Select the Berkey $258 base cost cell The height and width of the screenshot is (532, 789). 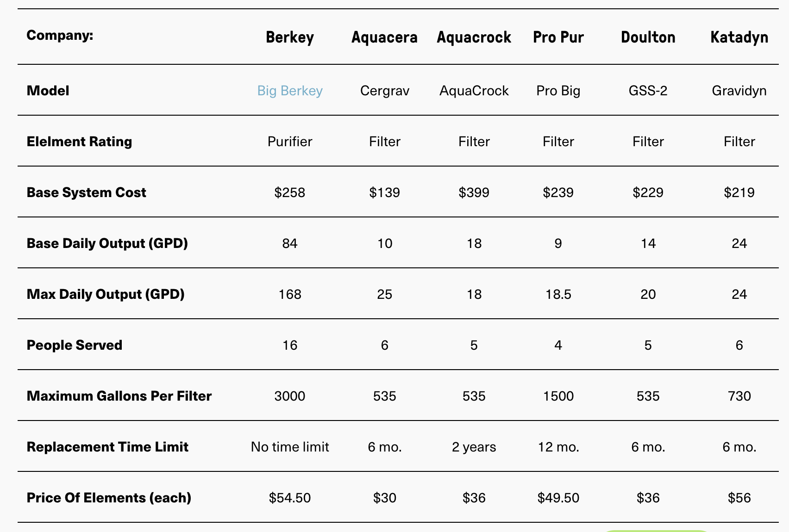(x=290, y=192)
